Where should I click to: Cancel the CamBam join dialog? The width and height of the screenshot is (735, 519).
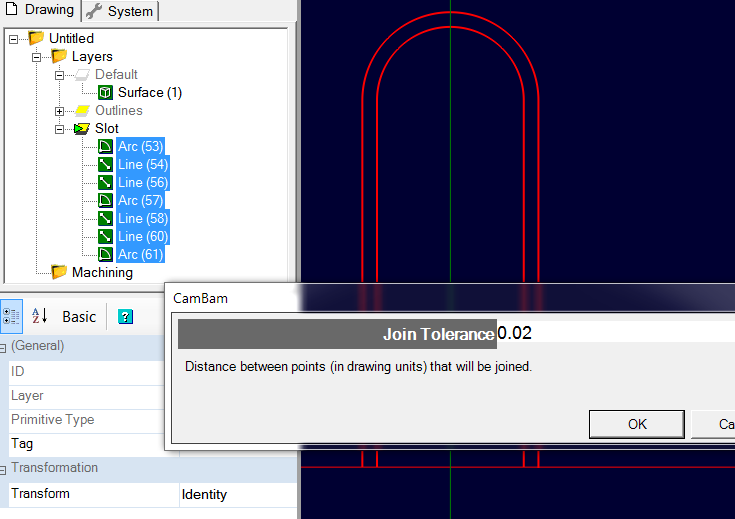tap(713, 424)
